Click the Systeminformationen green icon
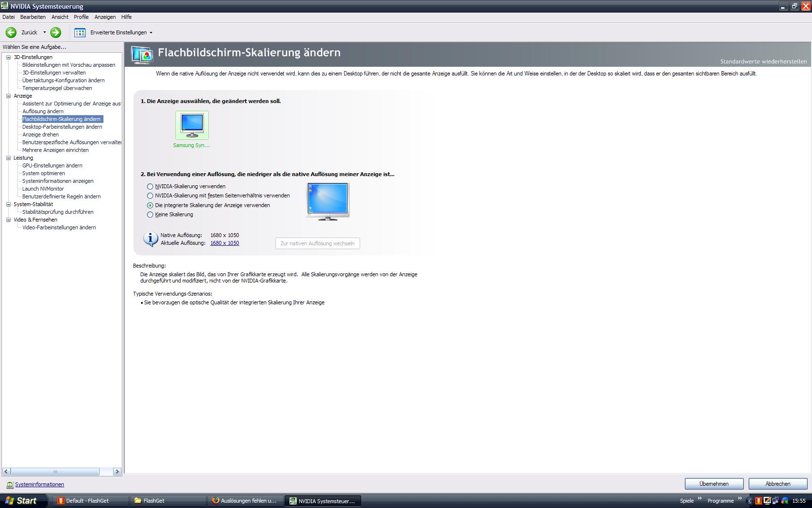812x508 pixels. [10, 485]
